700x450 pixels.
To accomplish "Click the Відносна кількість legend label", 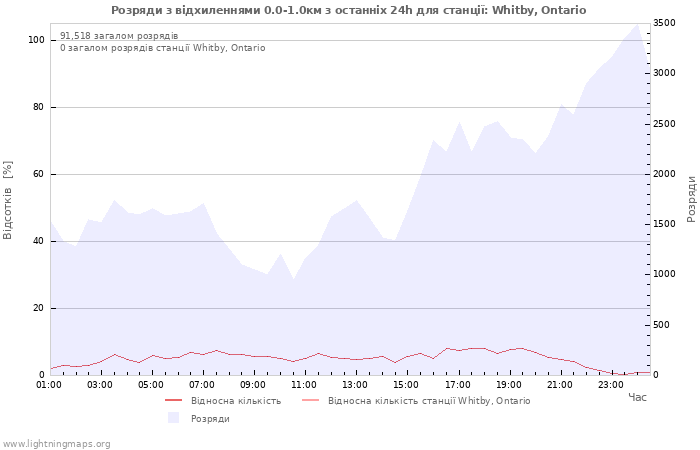I will [236, 400].
